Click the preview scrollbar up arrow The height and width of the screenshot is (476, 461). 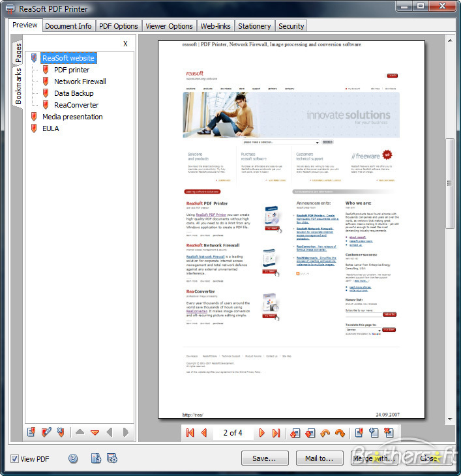tap(450, 40)
